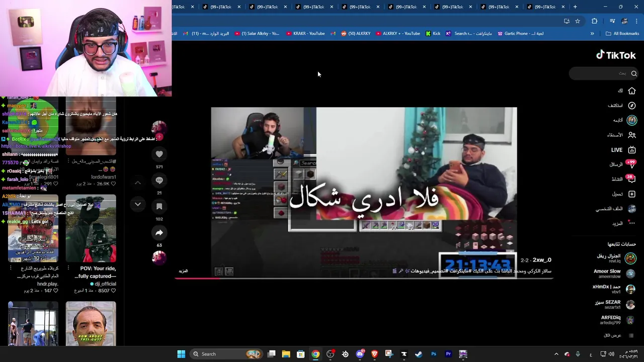Open the spinning sound disc below share

(x=159, y=258)
